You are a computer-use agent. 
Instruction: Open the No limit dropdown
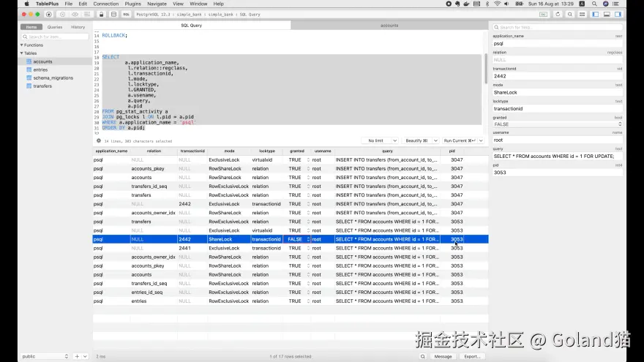point(380,140)
